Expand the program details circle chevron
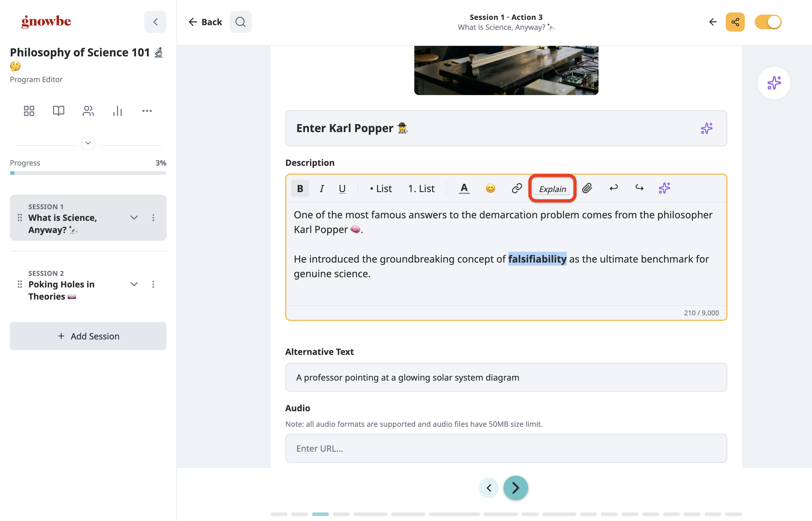The width and height of the screenshot is (812, 521). (x=88, y=143)
